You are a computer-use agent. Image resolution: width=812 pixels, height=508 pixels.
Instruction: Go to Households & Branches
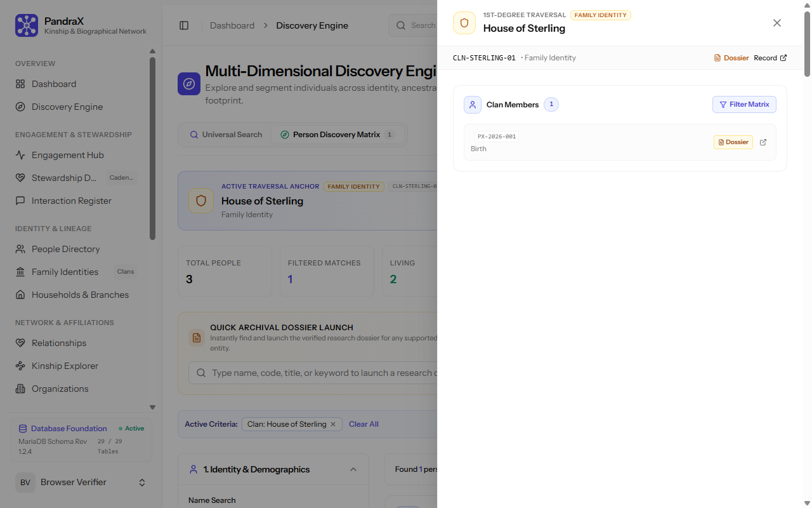coord(81,295)
